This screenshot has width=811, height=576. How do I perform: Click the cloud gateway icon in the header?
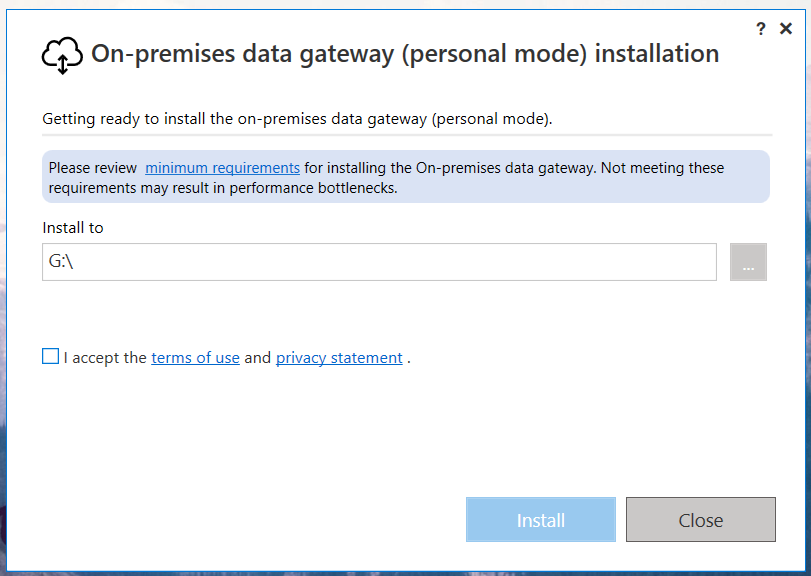coord(62,55)
